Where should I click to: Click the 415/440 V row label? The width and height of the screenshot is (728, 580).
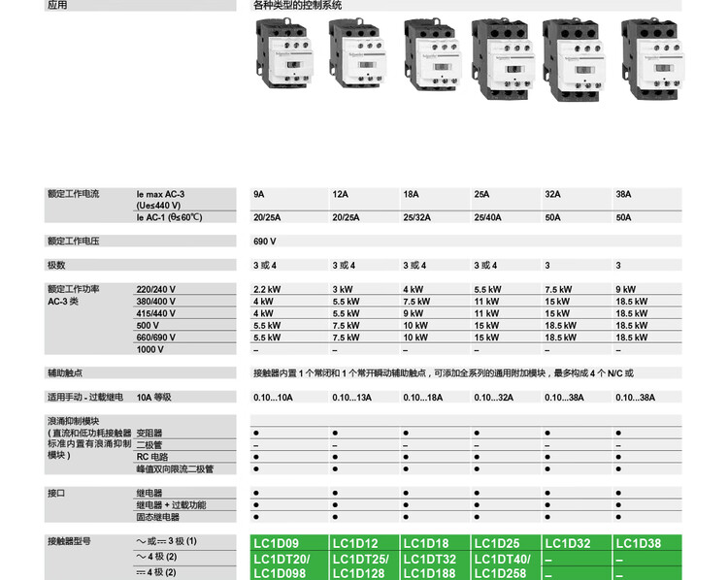pos(156,313)
